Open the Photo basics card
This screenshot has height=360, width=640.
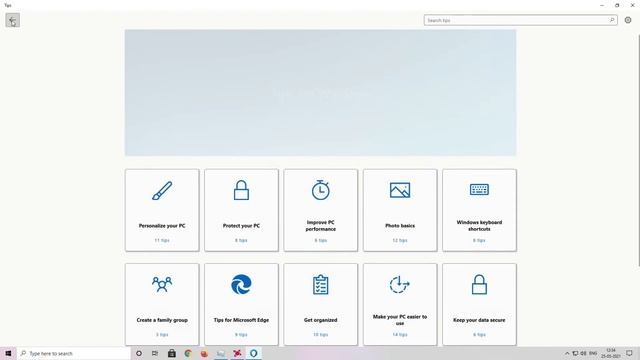pos(400,210)
